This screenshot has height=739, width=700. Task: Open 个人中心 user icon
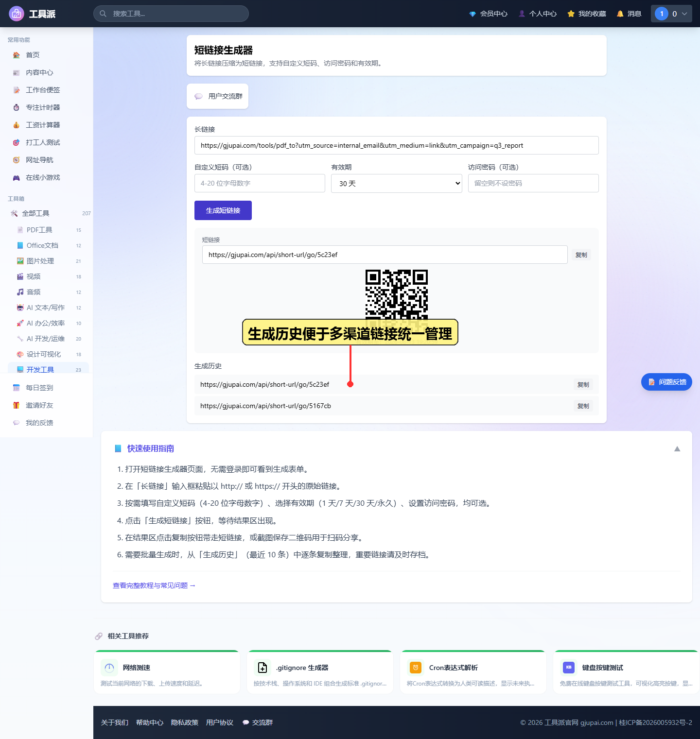click(x=522, y=14)
